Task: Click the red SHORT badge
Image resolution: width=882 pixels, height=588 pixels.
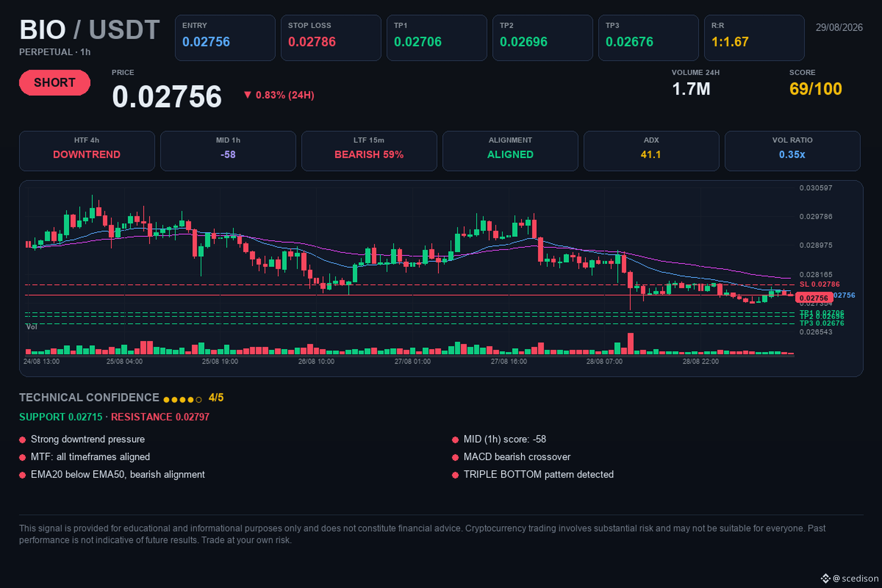Action: (x=55, y=82)
